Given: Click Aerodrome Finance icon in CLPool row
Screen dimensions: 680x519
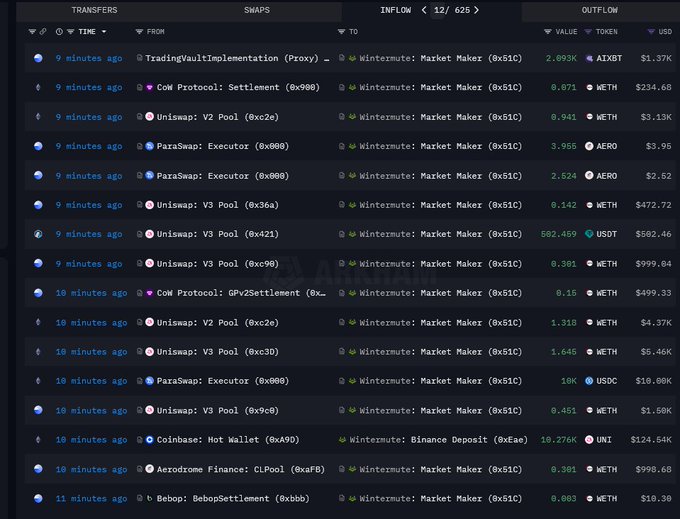Looking at the screenshot, I should (150, 469).
